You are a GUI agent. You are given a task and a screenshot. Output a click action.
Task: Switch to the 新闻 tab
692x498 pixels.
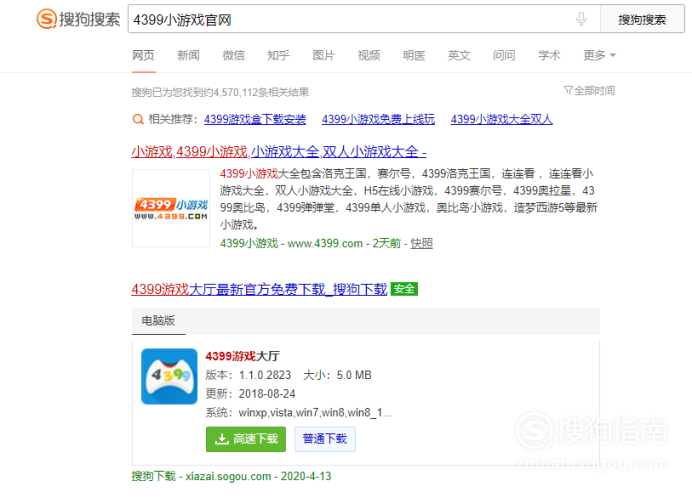click(x=188, y=55)
